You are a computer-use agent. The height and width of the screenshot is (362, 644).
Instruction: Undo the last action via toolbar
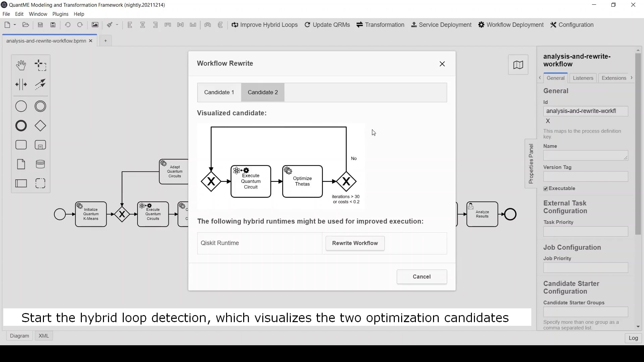click(68, 24)
